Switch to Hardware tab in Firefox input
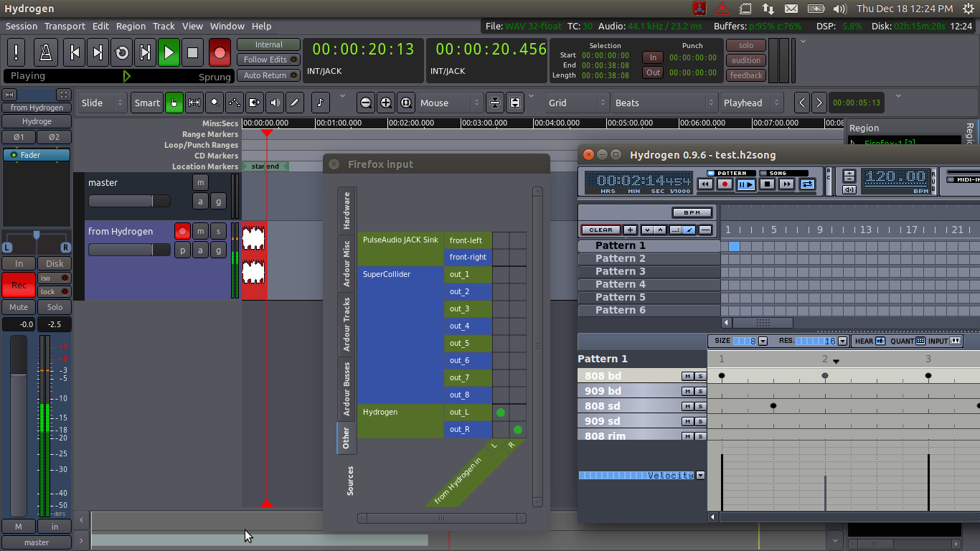980x551 pixels. click(x=347, y=210)
